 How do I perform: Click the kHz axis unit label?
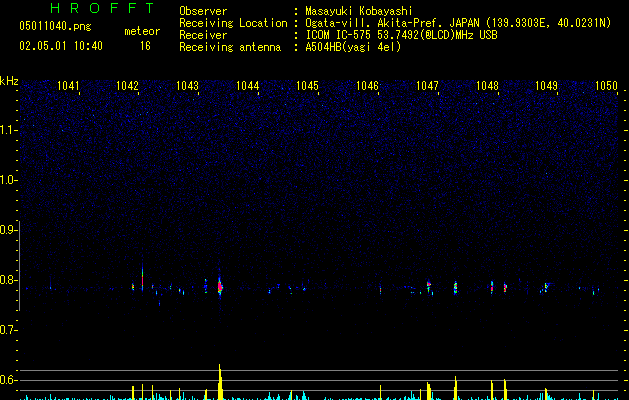9,81
